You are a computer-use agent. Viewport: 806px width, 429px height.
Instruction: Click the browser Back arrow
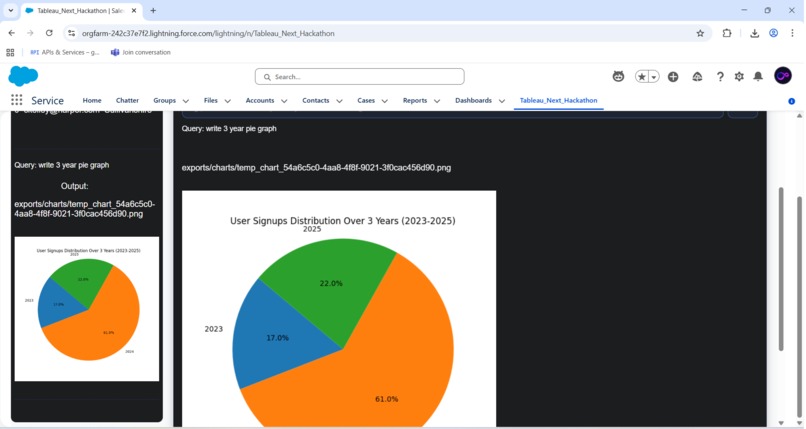tap(11, 33)
